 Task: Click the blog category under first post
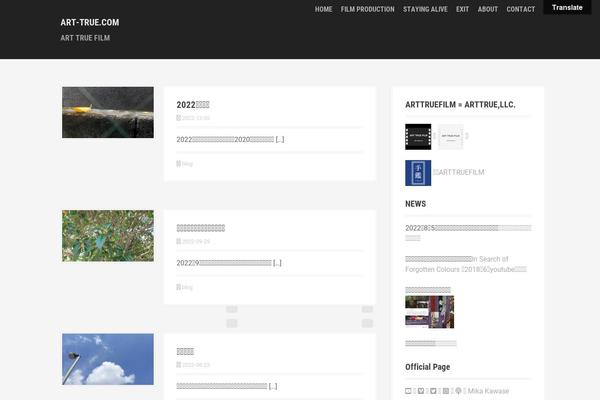coord(188,164)
